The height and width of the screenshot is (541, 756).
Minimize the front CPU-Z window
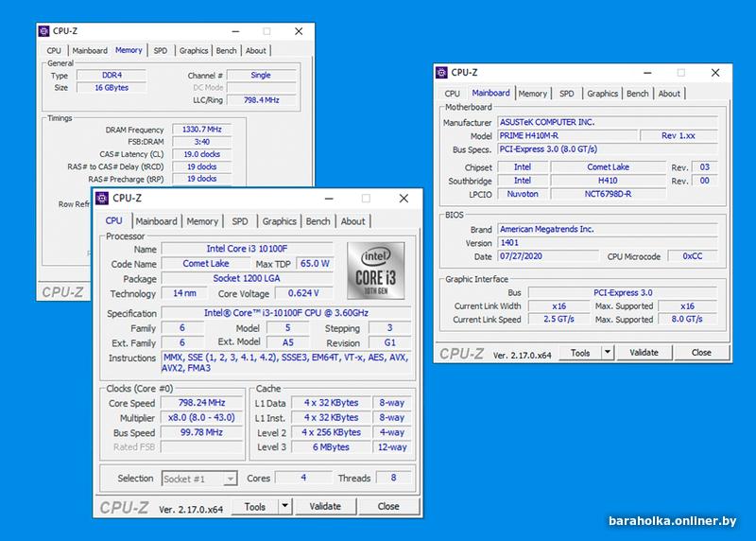327,199
